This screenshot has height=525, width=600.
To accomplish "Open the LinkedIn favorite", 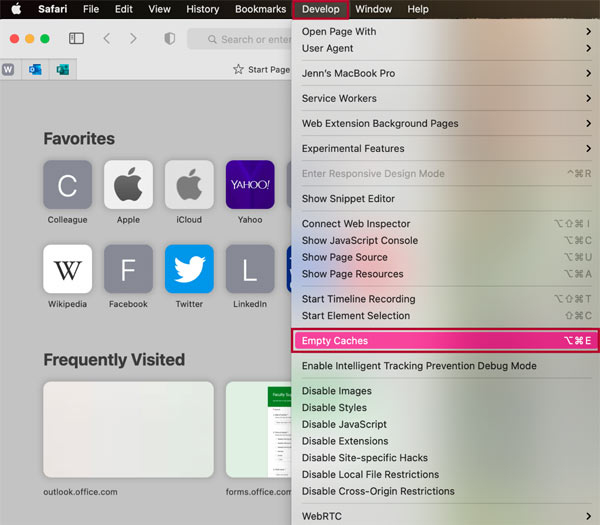I will 250,269.
